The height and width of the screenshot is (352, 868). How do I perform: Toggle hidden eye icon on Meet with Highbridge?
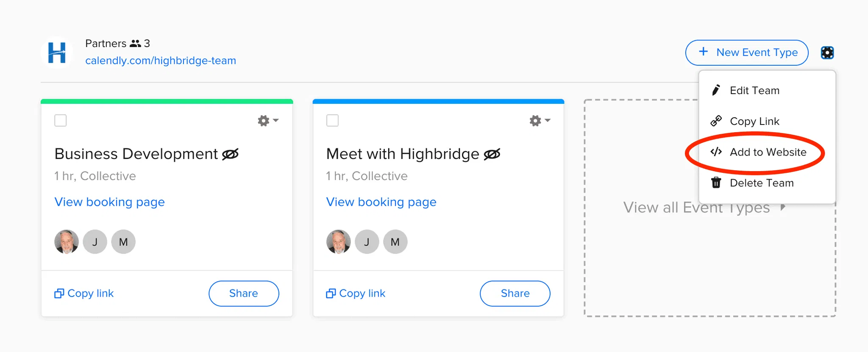coord(492,154)
